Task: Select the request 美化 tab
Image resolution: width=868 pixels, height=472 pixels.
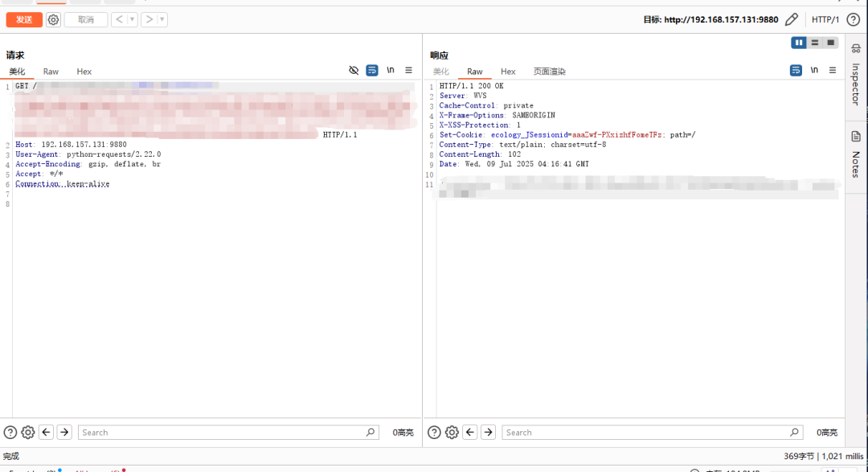Action: click(x=17, y=72)
